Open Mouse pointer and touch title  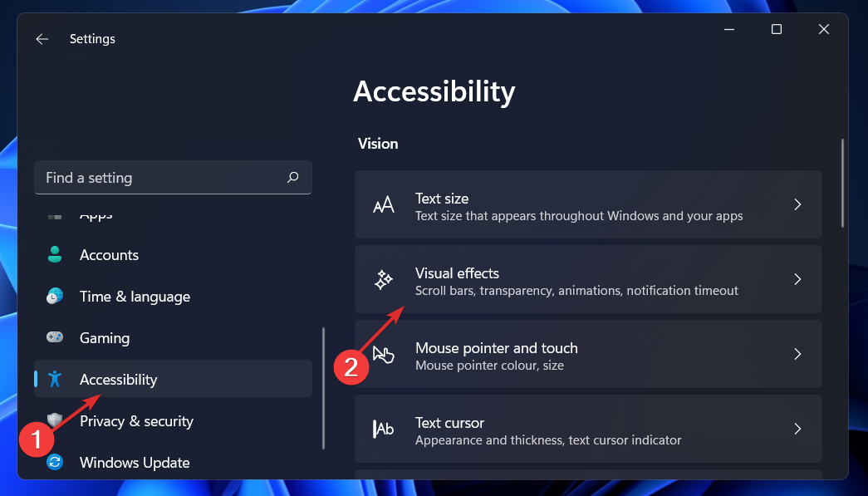(x=497, y=347)
